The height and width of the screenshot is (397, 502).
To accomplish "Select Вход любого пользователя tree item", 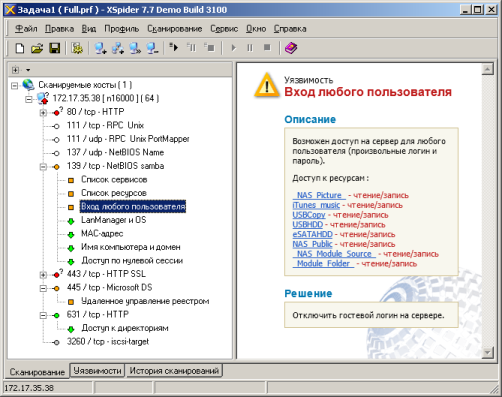I will tap(133, 207).
